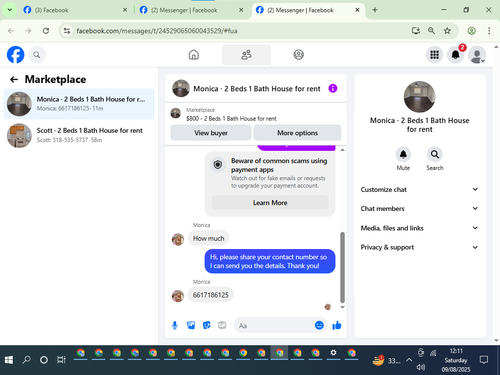Viewport: 500px width, 375px height.
Task: Click the back arrow next to Marketplace
Action: coord(14,79)
